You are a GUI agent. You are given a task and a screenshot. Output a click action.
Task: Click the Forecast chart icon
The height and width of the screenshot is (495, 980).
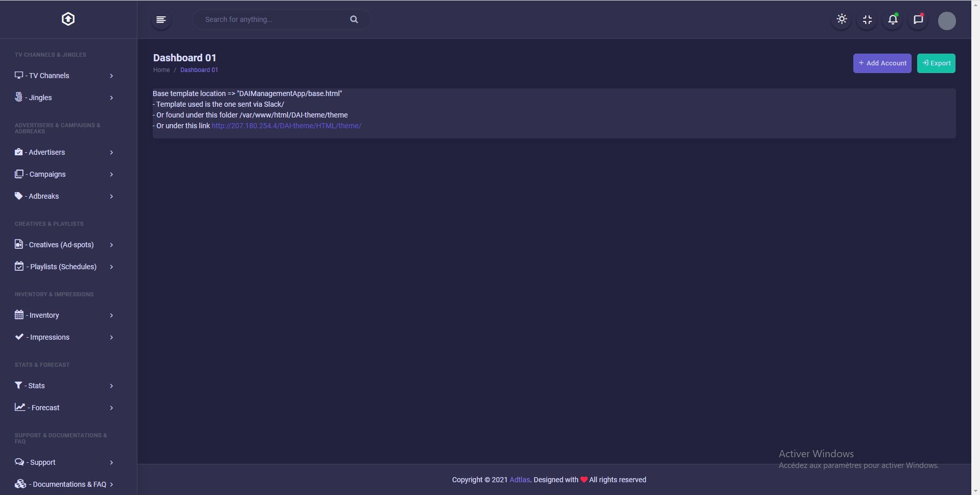click(x=19, y=407)
